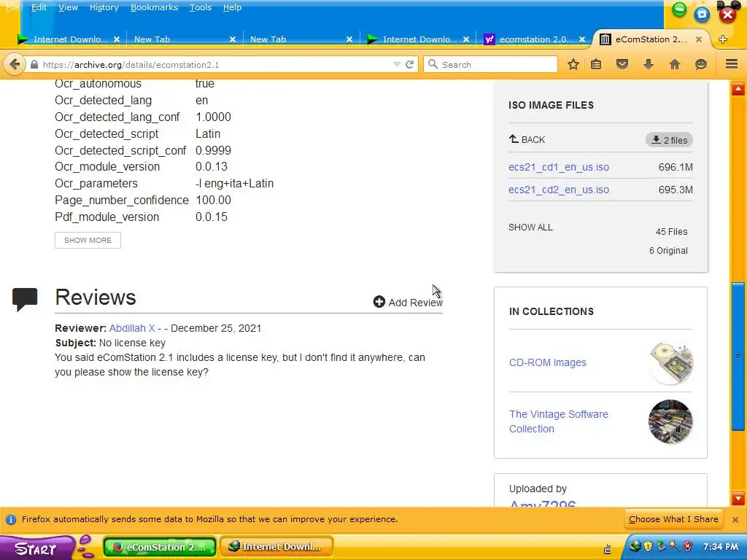The height and width of the screenshot is (560, 747).
Task: Click the Vintage Software Collection thumbnail
Action: coord(670,421)
